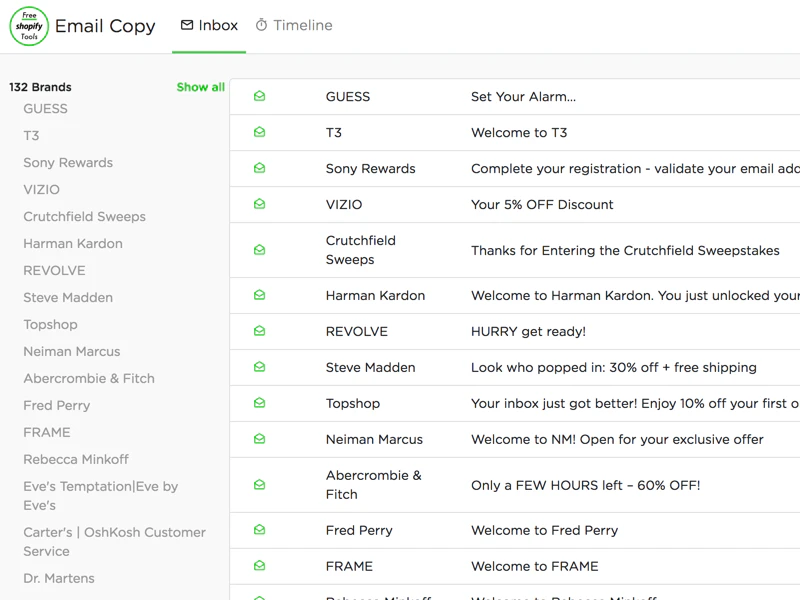
Task: Click Steve Madden sender name in inbox
Action: [370, 367]
